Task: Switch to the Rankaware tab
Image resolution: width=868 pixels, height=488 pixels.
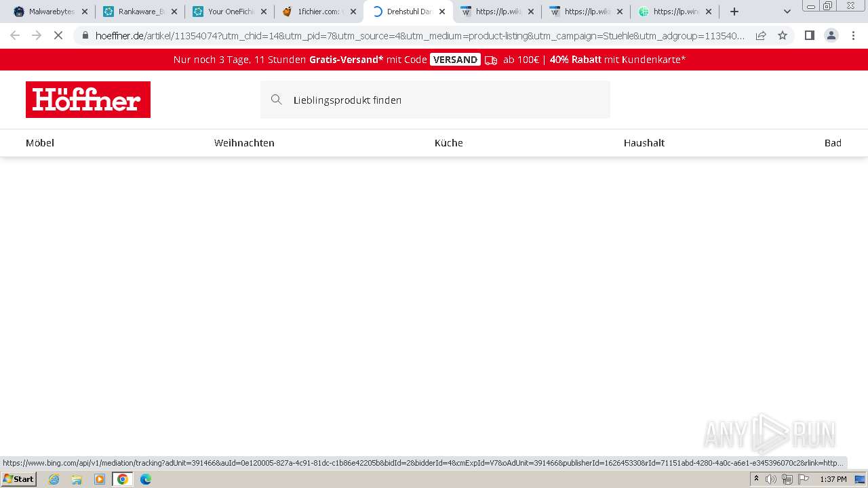Action: coord(139,12)
